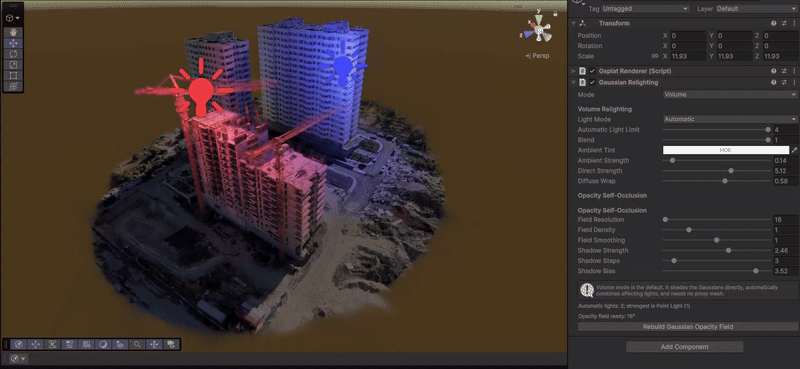Click the Shadow Steps value field
This screenshot has width=800, height=369.
pyautogui.click(x=785, y=260)
